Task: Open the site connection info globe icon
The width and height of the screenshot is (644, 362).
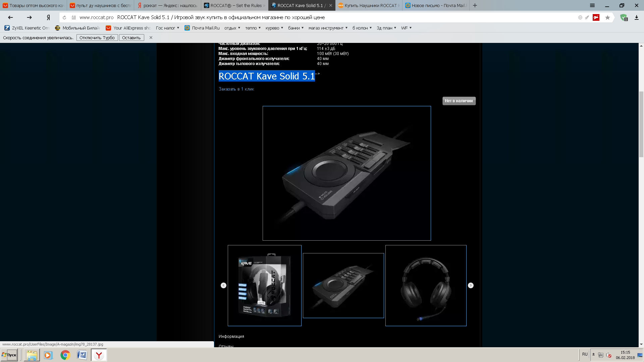Action: tap(580, 17)
